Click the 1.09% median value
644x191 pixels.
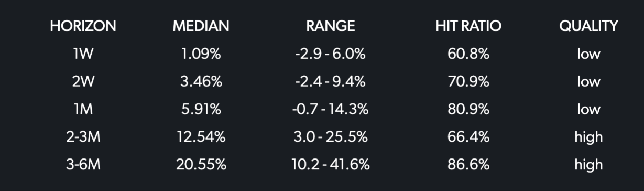[201, 54]
